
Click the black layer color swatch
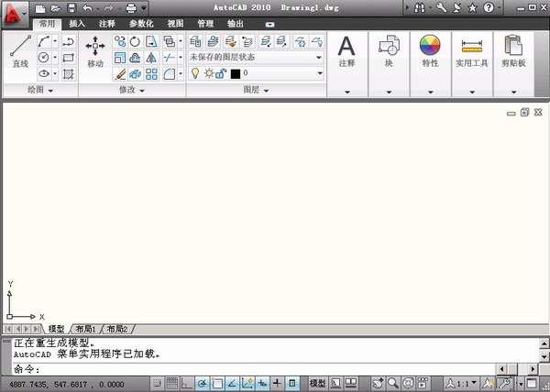pos(235,72)
